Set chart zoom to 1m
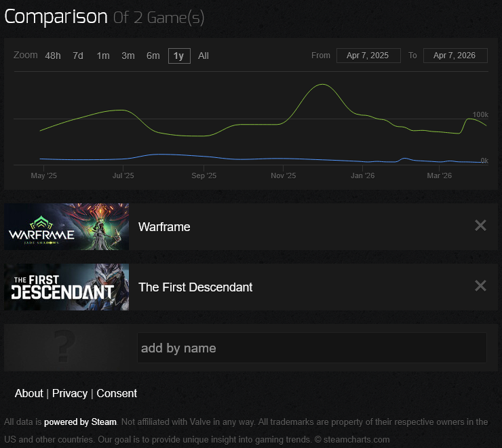The height and width of the screenshot is (448, 502). point(103,56)
